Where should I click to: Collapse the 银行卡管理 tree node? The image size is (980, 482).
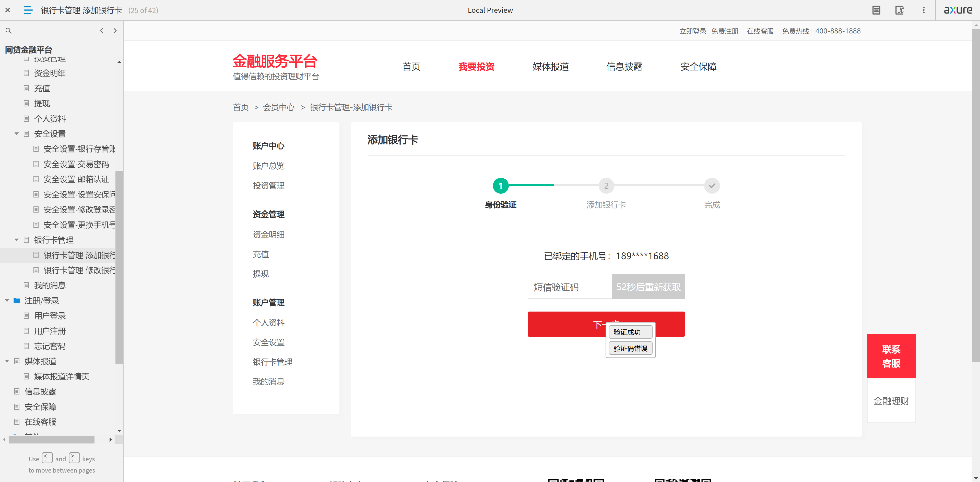[x=16, y=240]
